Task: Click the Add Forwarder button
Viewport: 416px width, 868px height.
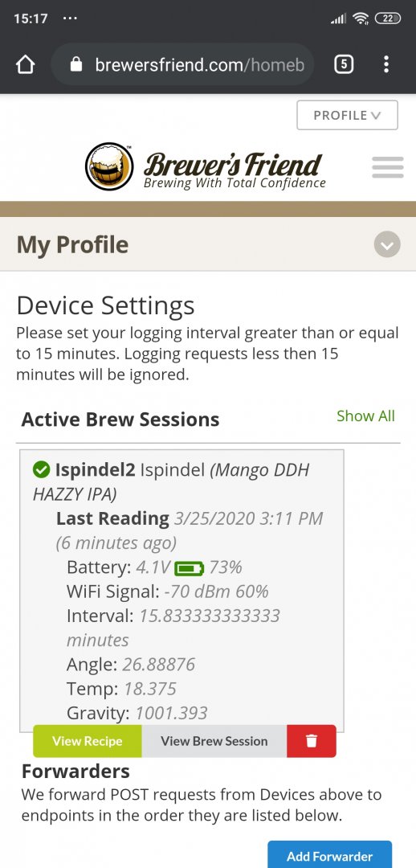Action: pos(330,854)
